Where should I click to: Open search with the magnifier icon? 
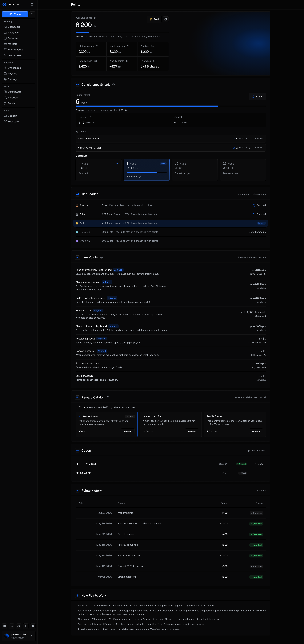(32, 14)
